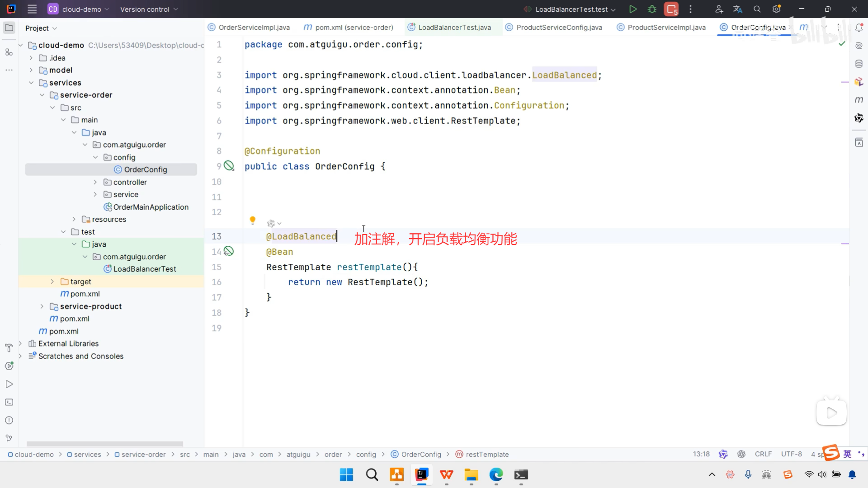The width and height of the screenshot is (868, 488).
Task: Click the Search Everywhere magnifier icon
Action: (757, 9)
